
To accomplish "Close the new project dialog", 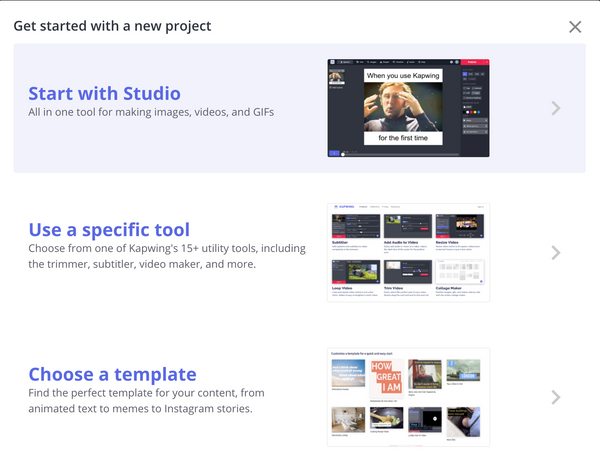I will coord(575,27).
